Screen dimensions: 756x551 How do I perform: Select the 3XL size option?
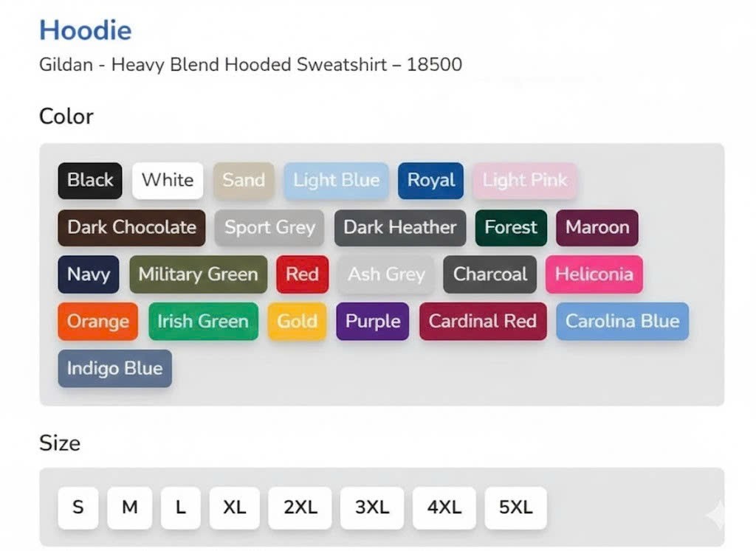point(372,507)
